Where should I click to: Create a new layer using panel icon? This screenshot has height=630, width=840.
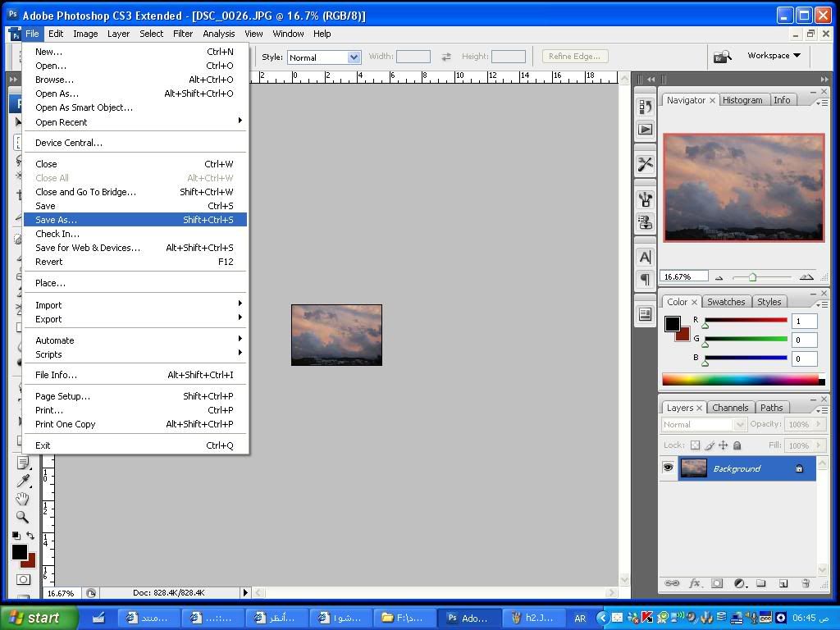(x=783, y=583)
